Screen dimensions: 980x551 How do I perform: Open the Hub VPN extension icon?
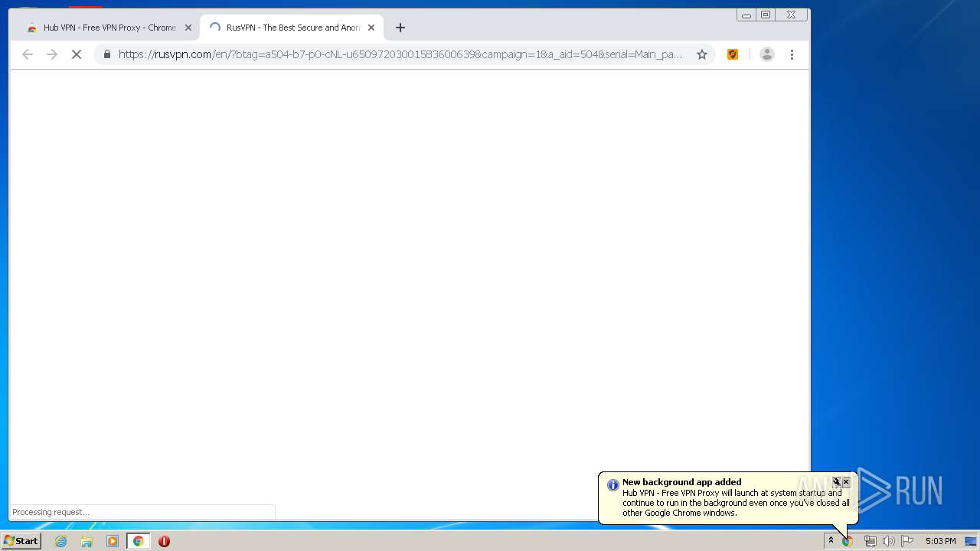[x=733, y=54]
